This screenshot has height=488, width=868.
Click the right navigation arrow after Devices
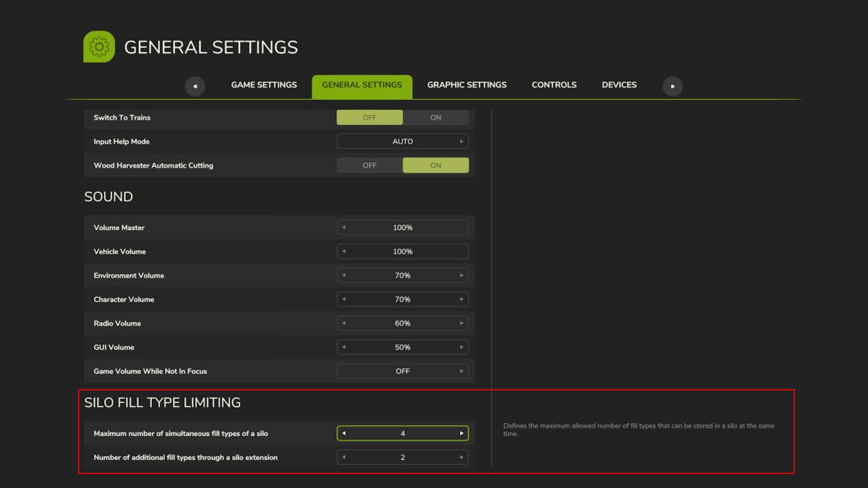point(672,86)
